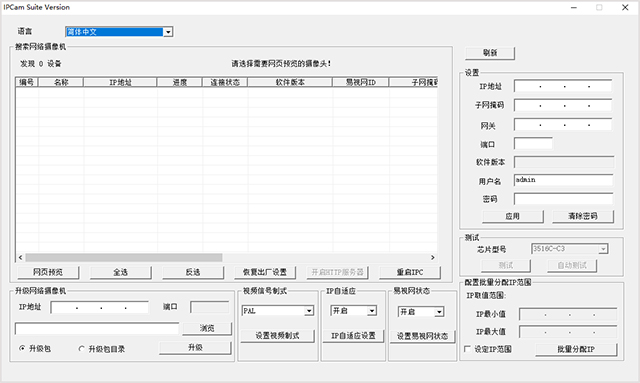
Task: Click the 编号 column header
Action: point(27,82)
